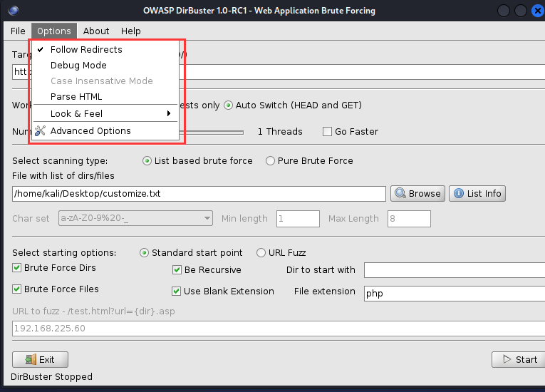Click the URL to fuzz field
This screenshot has height=392, width=545.
tap(279, 329)
